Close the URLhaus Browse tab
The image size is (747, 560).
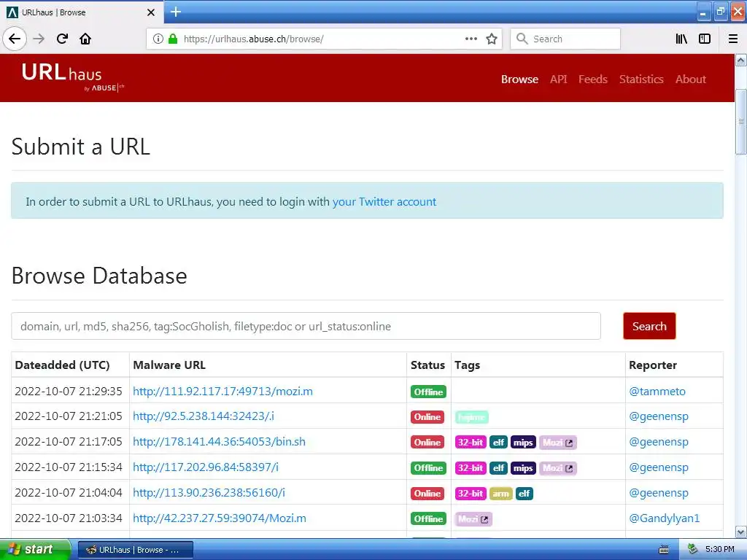click(151, 12)
